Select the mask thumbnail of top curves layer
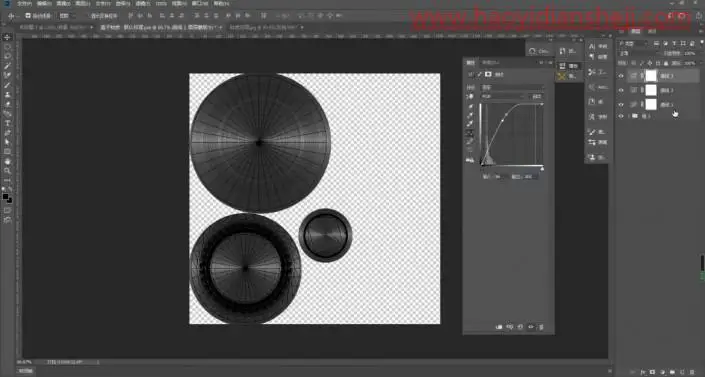This screenshot has height=377, width=705. pos(651,76)
